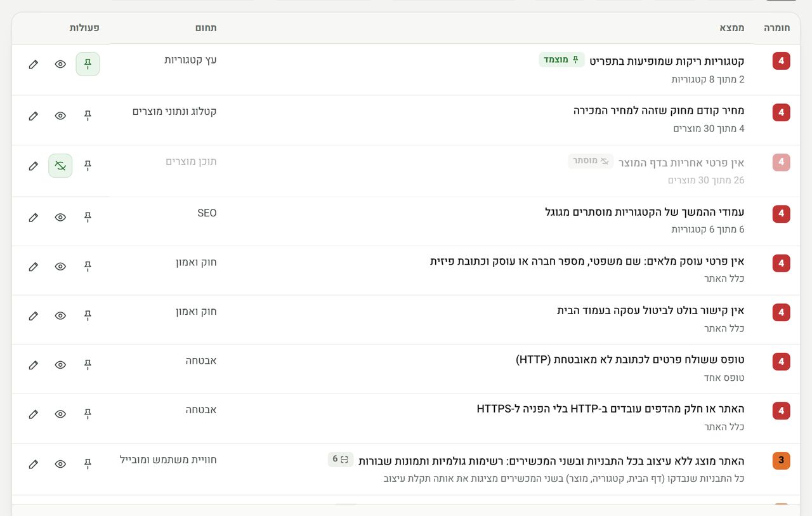The width and height of the screenshot is (812, 516).
Task: Pin the finding "אין פרטי עוסק מלאים"
Action: click(x=88, y=267)
